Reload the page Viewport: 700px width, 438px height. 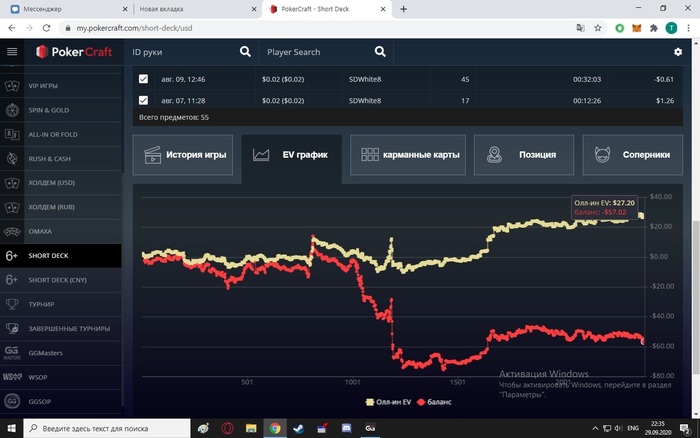tap(46, 28)
